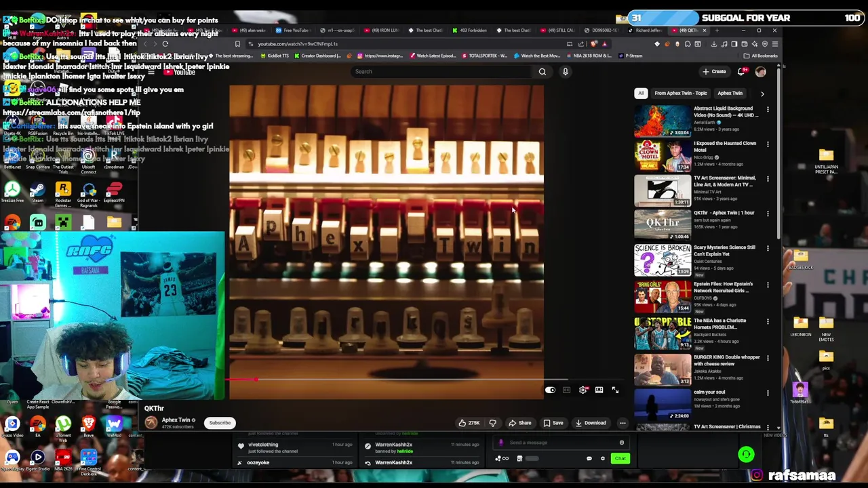Select the From Aphex Twin - Topic chip

(x=681, y=93)
